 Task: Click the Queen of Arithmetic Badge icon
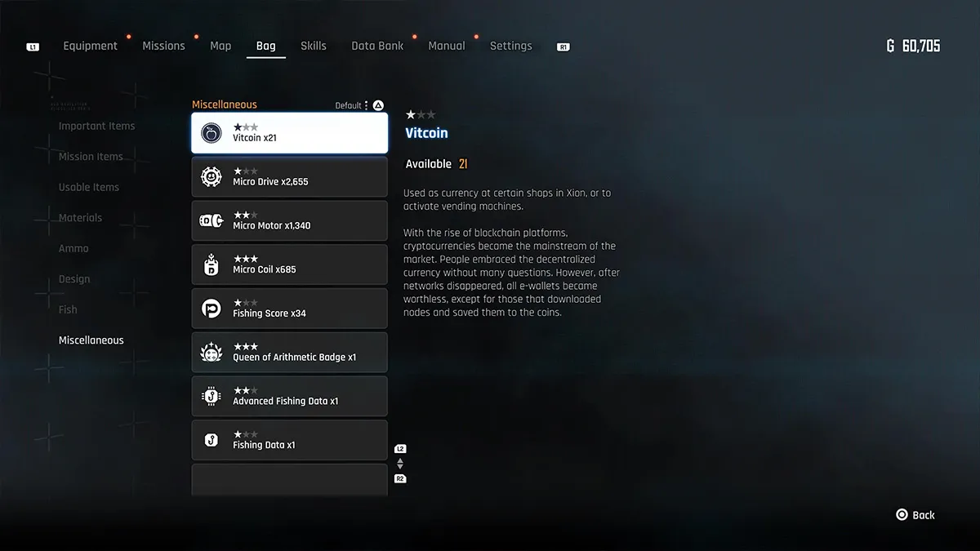pyautogui.click(x=212, y=353)
